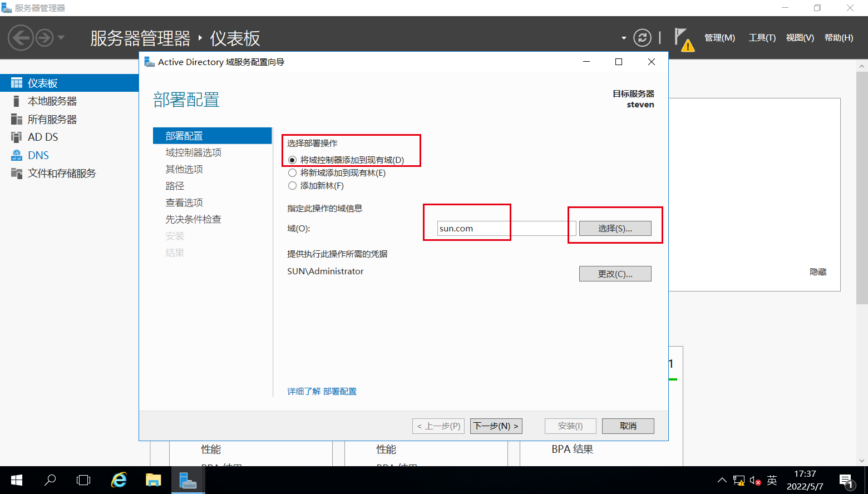
Task: Open the Windows Start menu
Action: click(x=17, y=480)
